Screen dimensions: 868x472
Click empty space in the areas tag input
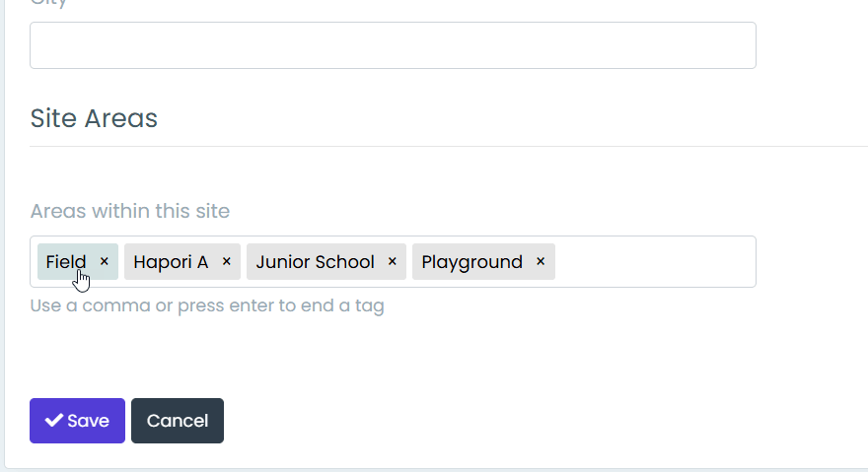(653, 262)
